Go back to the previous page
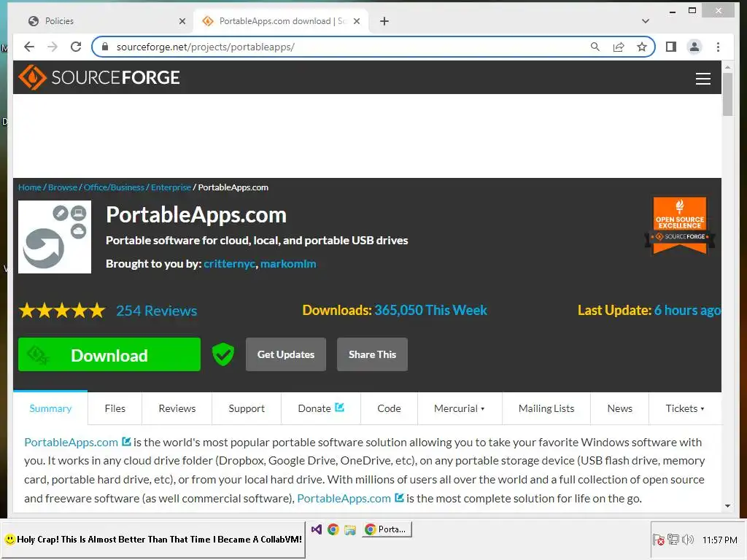The width and height of the screenshot is (747, 560). [x=29, y=47]
